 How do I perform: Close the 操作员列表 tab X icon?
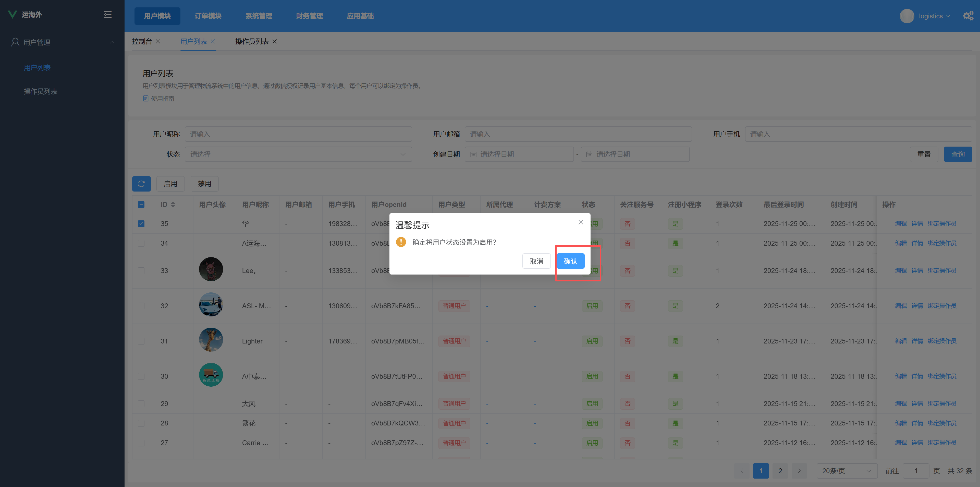[275, 42]
